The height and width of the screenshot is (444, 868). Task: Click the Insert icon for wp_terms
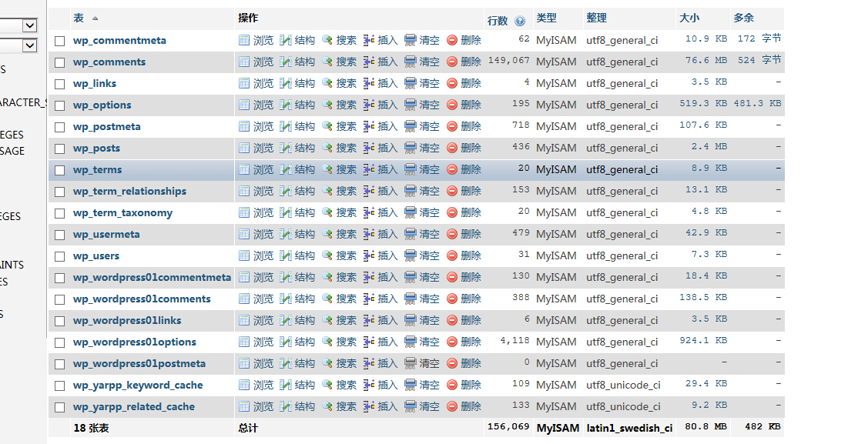(x=369, y=169)
